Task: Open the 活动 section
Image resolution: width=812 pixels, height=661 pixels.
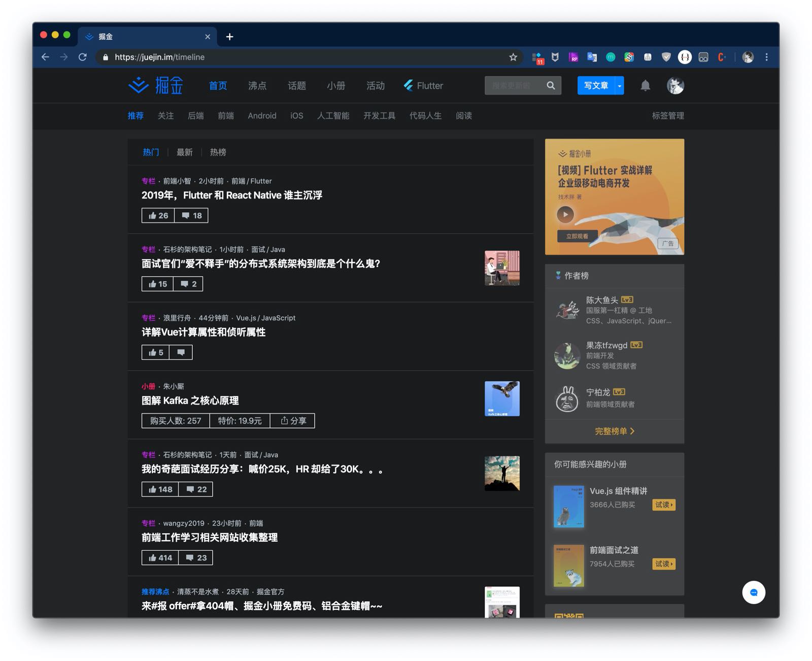Action: [376, 86]
